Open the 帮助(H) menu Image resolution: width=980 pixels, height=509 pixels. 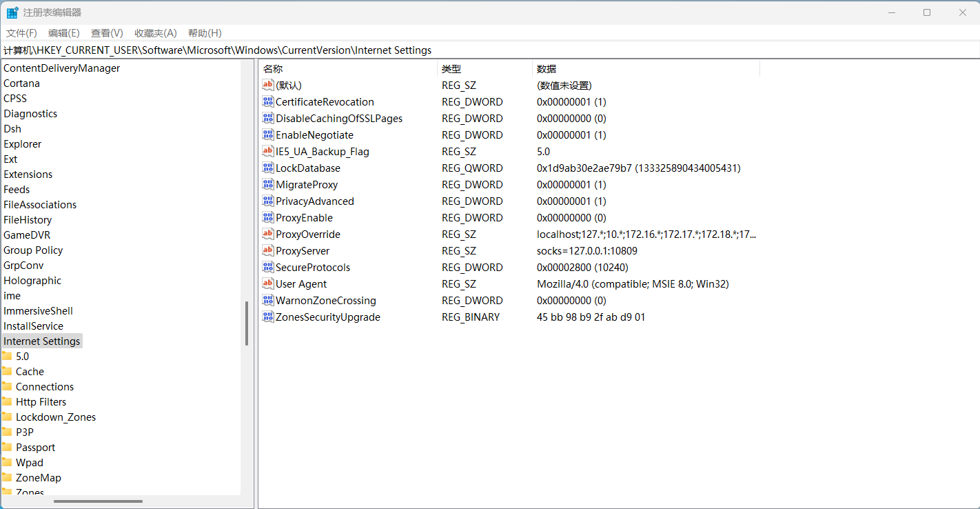click(x=205, y=33)
